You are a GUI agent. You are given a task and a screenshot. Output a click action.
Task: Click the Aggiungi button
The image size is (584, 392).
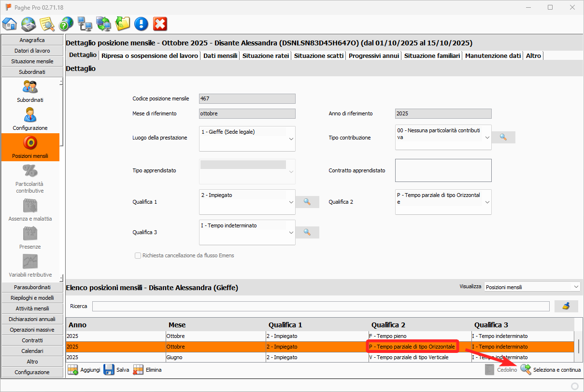coord(84,370)
